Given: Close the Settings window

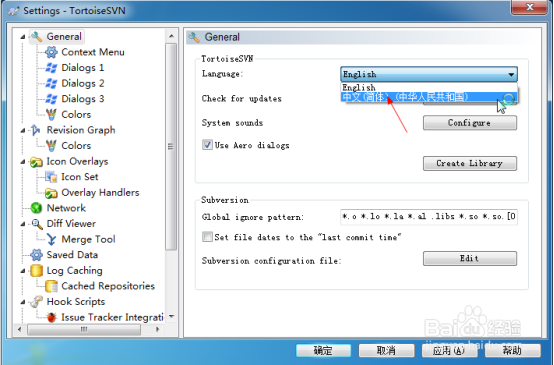Looking at the screenshot, I should (529, 7).
